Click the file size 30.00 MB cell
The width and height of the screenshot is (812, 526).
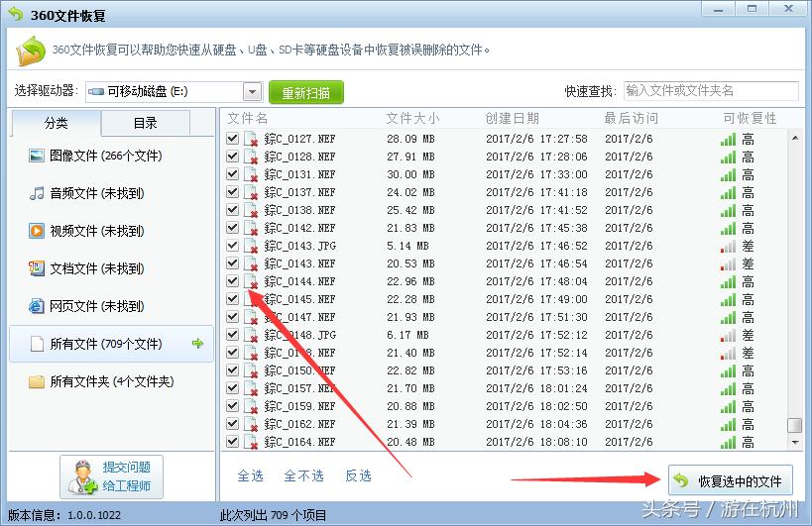(410, 174)
